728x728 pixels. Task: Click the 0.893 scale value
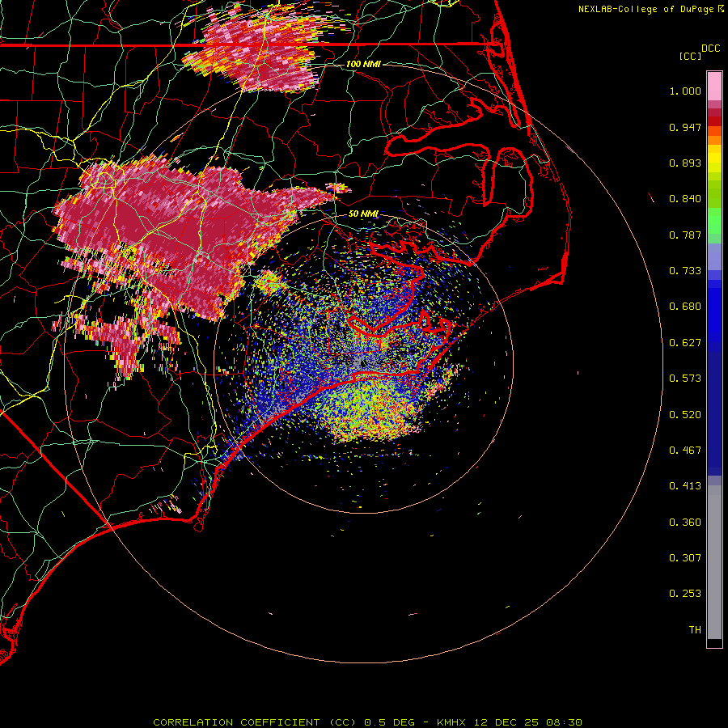point(685,163)
